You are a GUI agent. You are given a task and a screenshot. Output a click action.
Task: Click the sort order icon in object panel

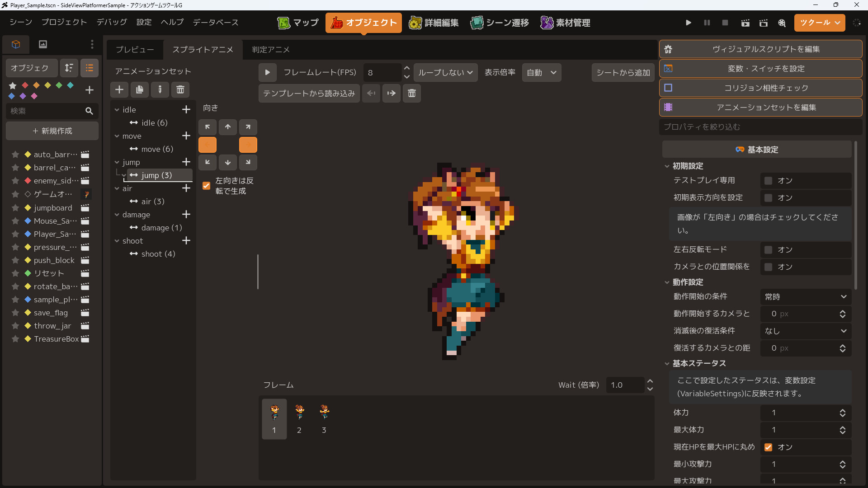pos(69,68)
